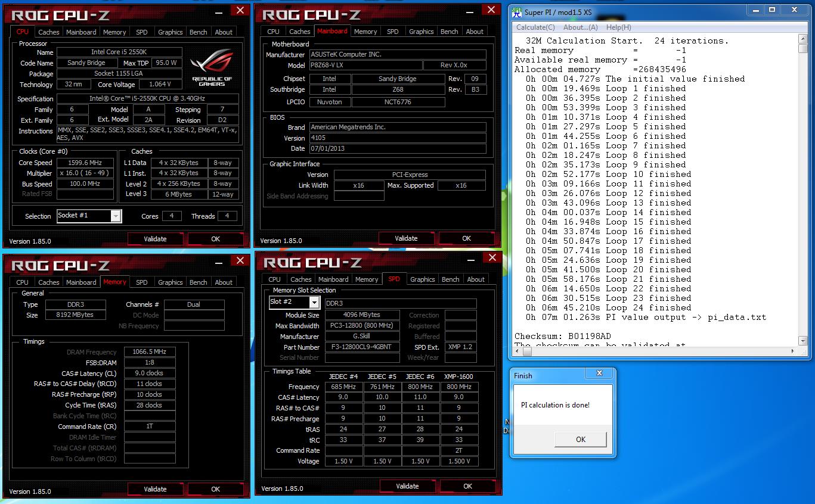
Task: In the Motherboard CPU-Z window, open the SPD tab
Action: pyautogui.click(x=392, y=32)
